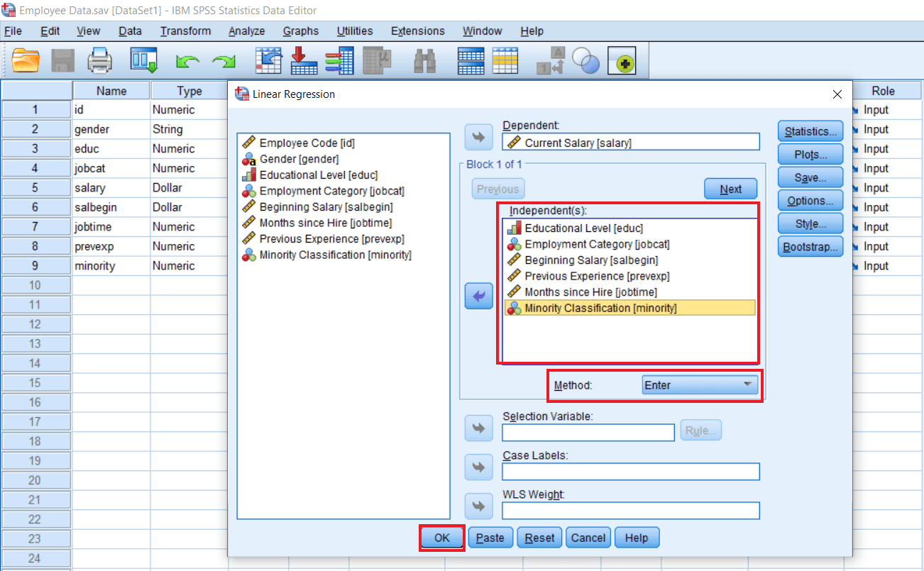Click the arrow button beside the Dependent field

pyautogui.click(x=478, y=138)
